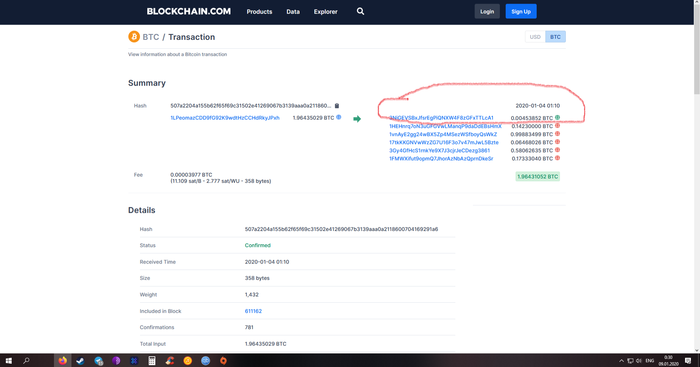Image resolution: width=700 pixels, height=367 pixels.
Task: Click red spent icon next to 0.17333040 BTC
Action: point(557,158)
